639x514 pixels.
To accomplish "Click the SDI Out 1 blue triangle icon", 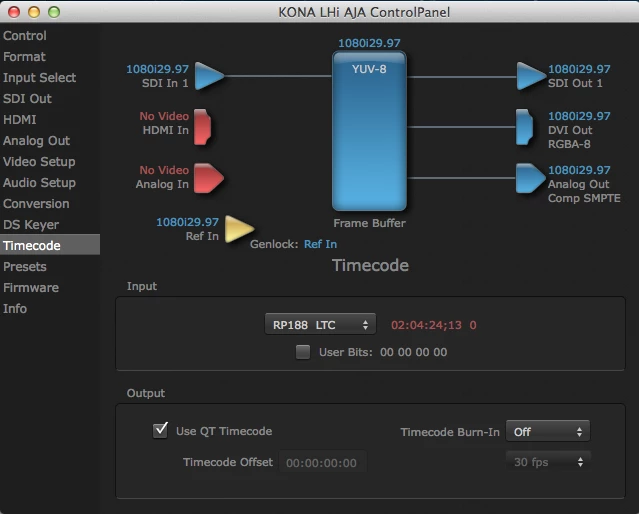I will 531,76.
